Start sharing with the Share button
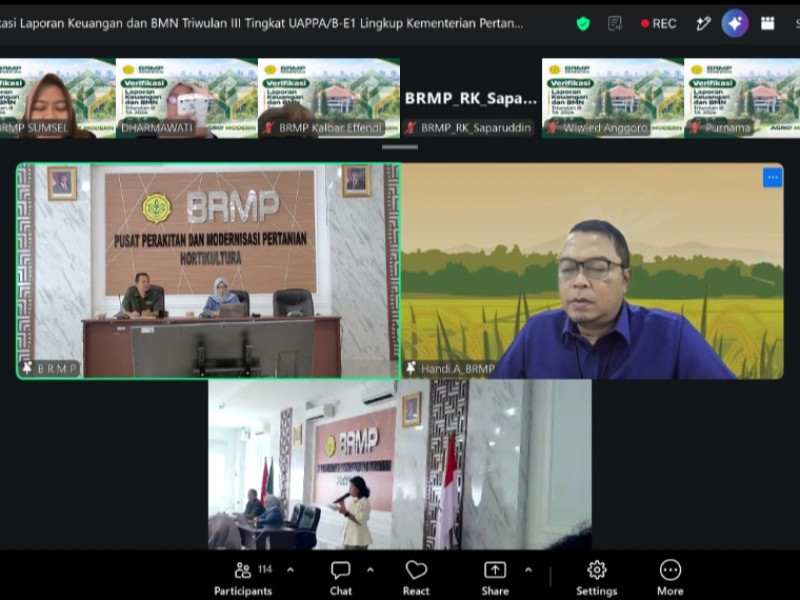The height and width of the screenshot is (600, 800). pos(495,579)
